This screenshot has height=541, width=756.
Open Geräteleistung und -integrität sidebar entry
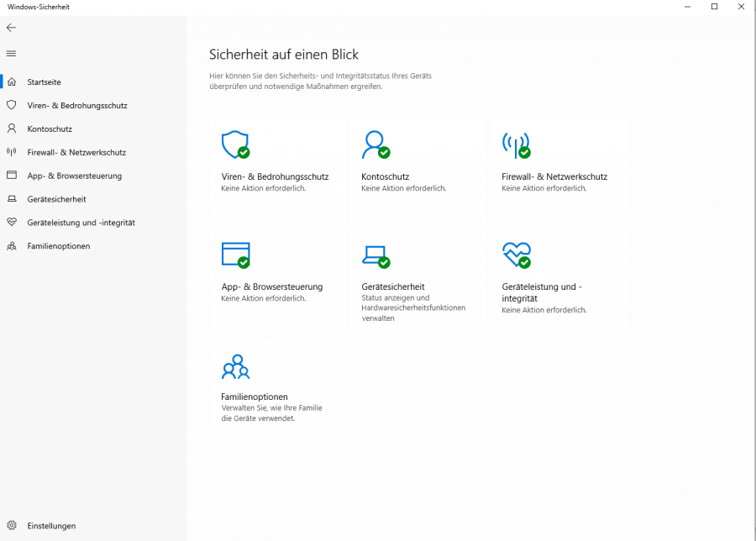coord(81,223)
